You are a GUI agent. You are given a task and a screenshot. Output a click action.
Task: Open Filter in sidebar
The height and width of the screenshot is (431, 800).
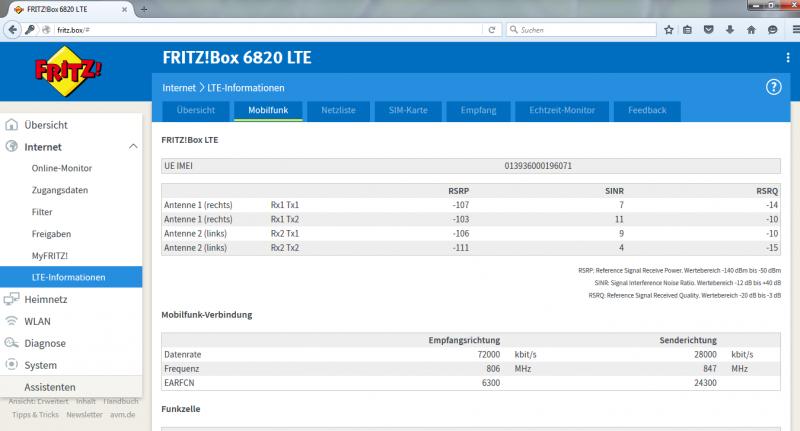42,212
